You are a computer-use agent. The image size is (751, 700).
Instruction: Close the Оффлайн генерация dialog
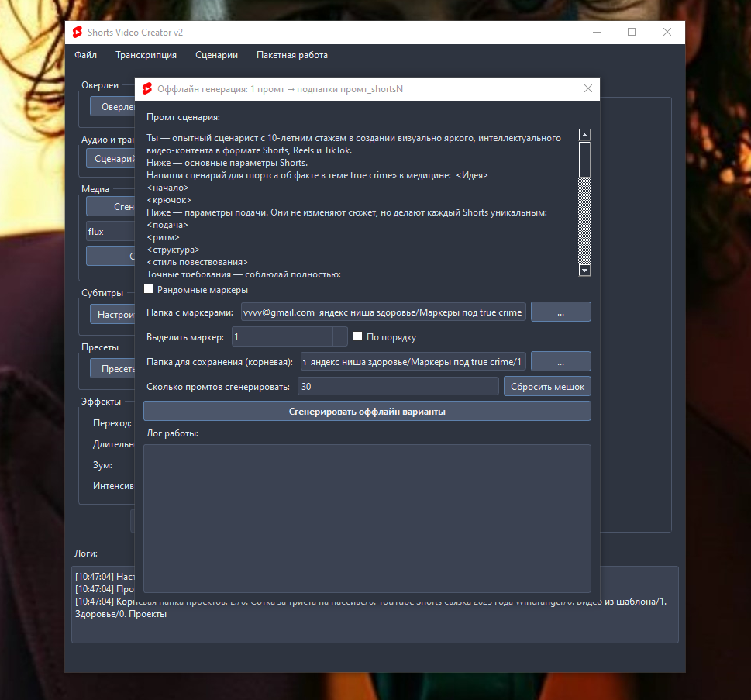[588, 88]
